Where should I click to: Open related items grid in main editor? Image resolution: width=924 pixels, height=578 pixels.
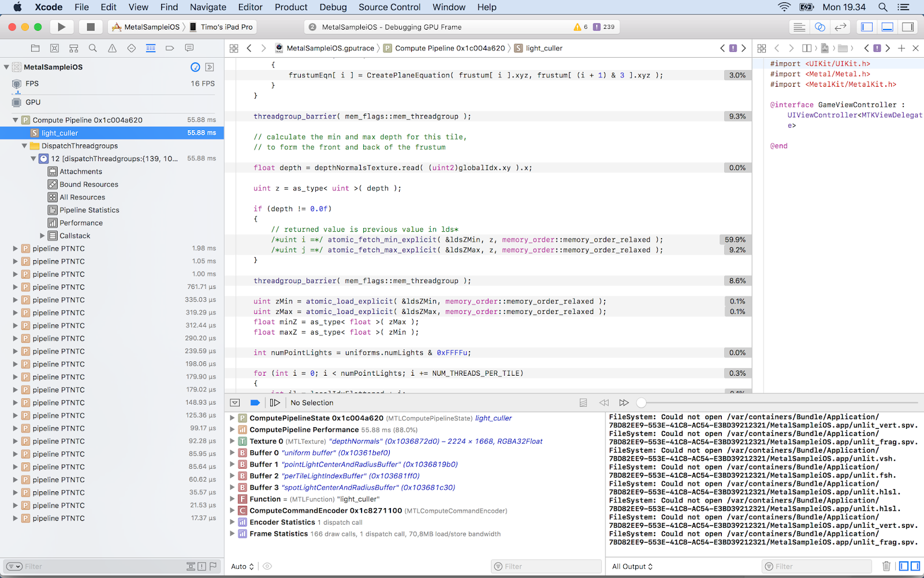tap(234, 49)
